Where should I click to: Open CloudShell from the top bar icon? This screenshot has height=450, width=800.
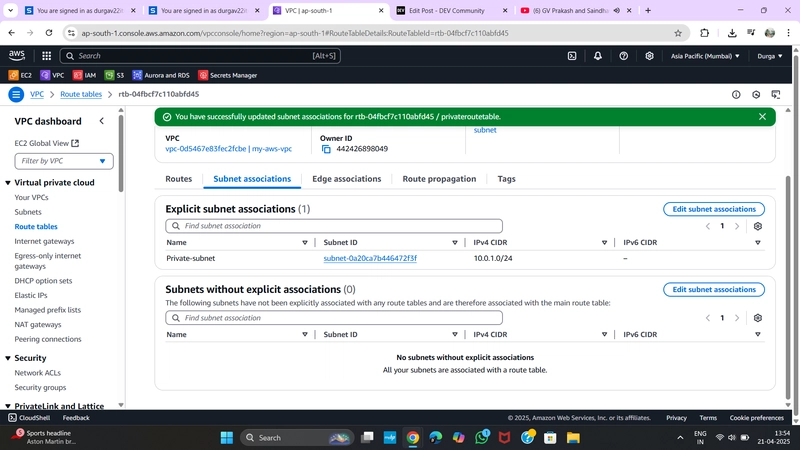pyautogui.click(x=572, y=56)
